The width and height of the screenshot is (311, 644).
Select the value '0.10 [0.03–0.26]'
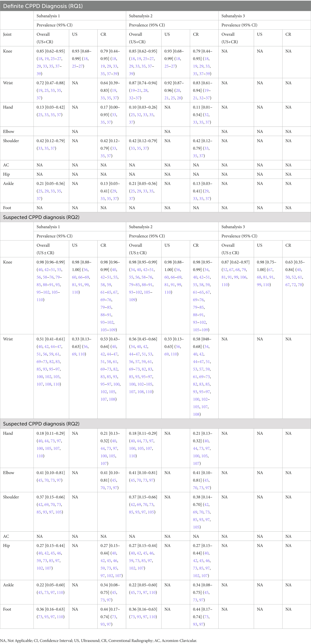coord(143,107)
